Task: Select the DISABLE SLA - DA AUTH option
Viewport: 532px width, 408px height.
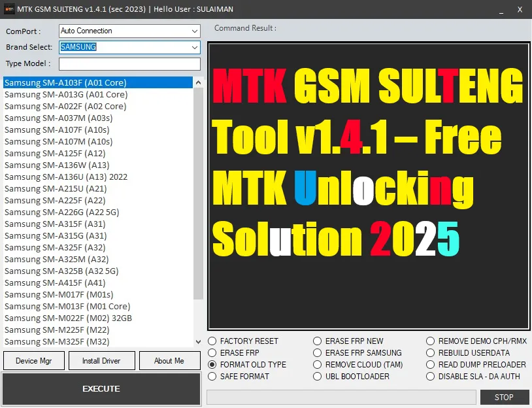Action: tap(473, 377)
